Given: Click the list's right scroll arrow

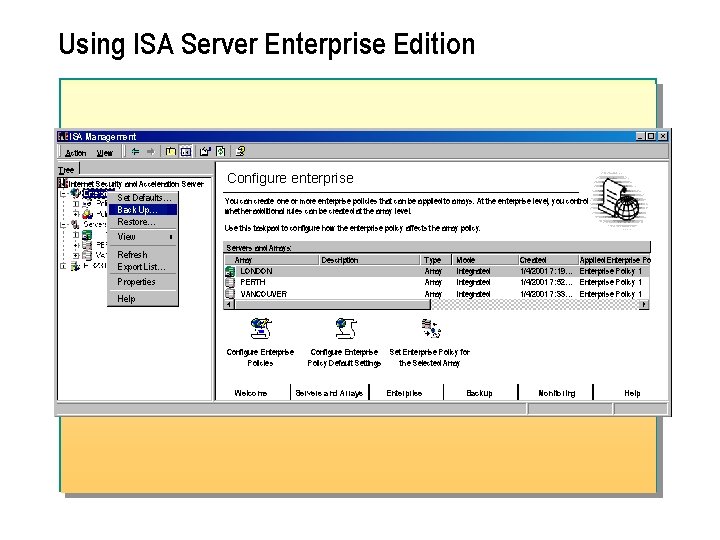Looking at the screenshot, I should [x=644, y=304].
